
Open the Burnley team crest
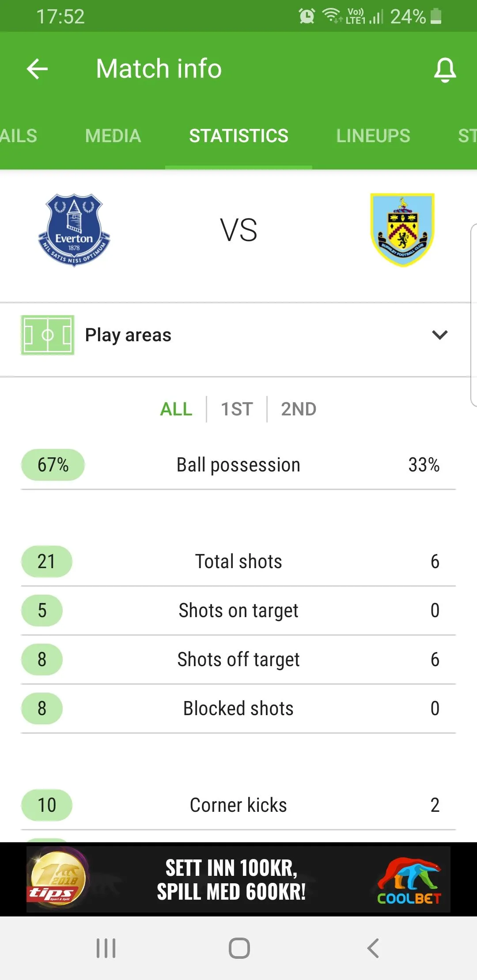pyautogui.click(x=402, y=230)
